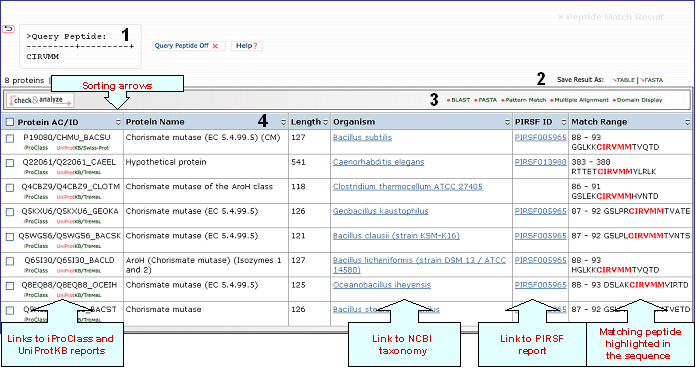The width and height of the screenshot is (696, 368).
Task: Open iProClass report for Q4CBZ9
Action: point(36,197)
